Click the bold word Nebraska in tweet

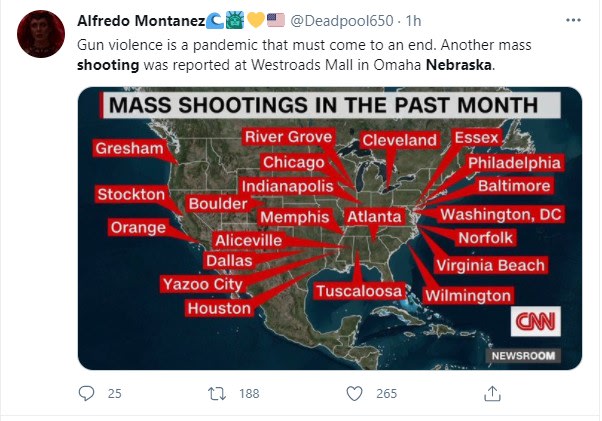[459, 65]
